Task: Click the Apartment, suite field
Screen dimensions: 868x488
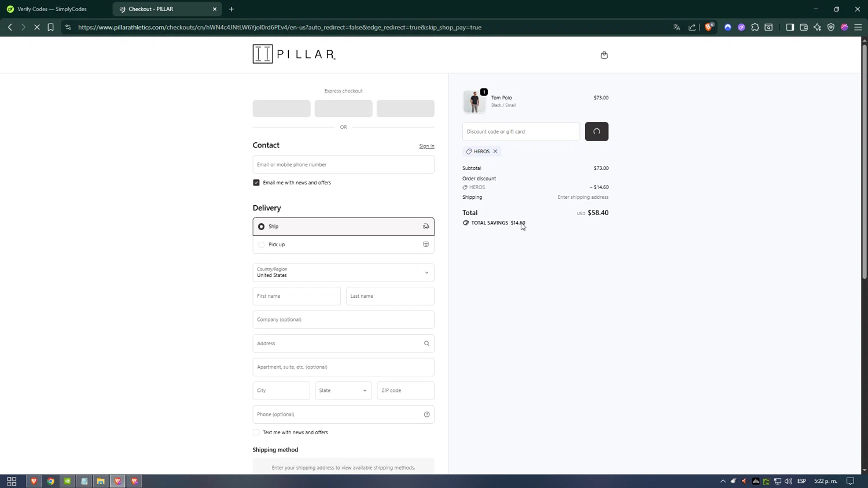Action: [x=343, y=367]
